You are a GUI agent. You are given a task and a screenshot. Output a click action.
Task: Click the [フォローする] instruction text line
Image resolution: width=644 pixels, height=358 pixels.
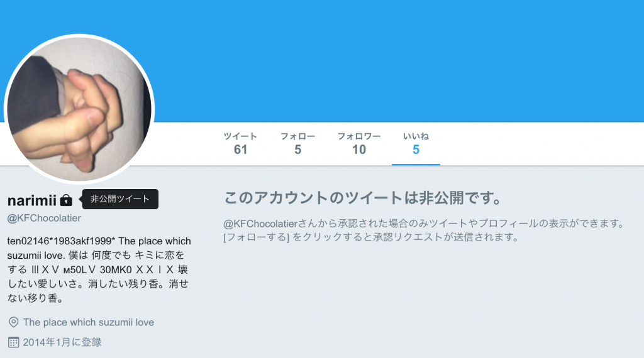(371, 237)
